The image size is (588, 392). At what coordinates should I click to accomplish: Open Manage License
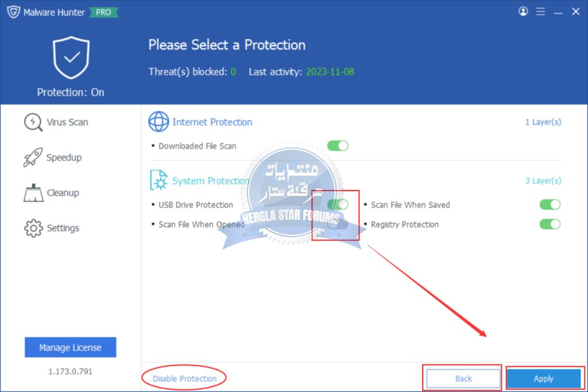[70, 347]
